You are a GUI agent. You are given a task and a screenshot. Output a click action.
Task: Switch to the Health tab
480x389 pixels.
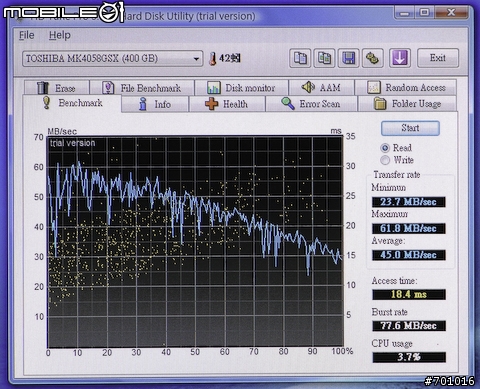(x=227, y=104)
